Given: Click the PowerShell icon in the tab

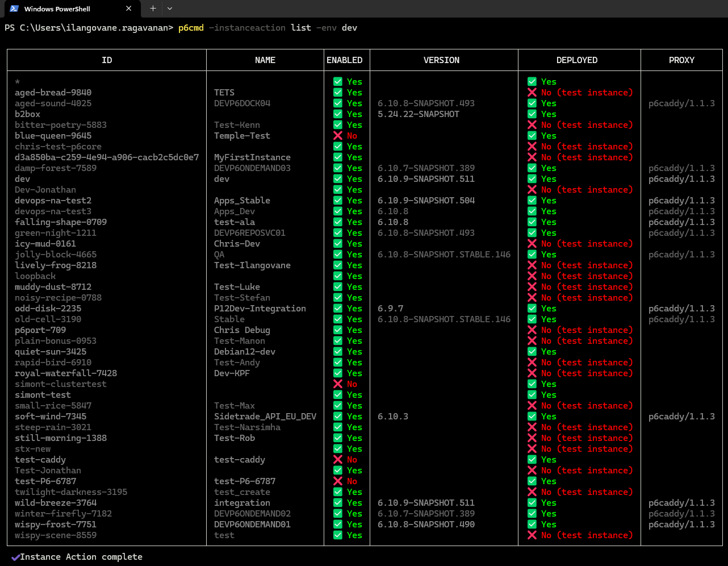Looking at the screenshot, I should 14,9.
